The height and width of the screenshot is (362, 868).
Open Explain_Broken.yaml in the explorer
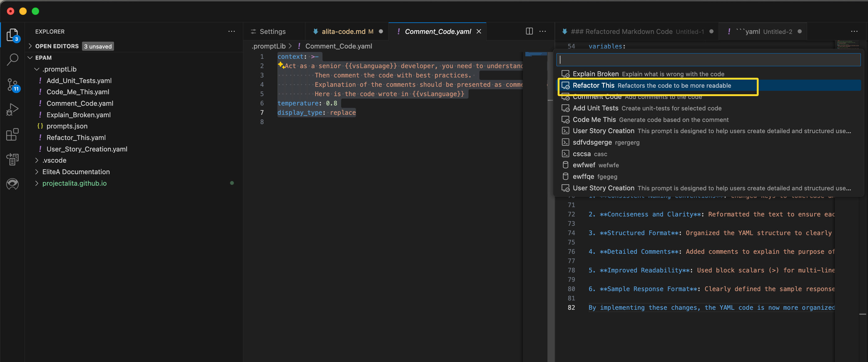coord(79,115)
